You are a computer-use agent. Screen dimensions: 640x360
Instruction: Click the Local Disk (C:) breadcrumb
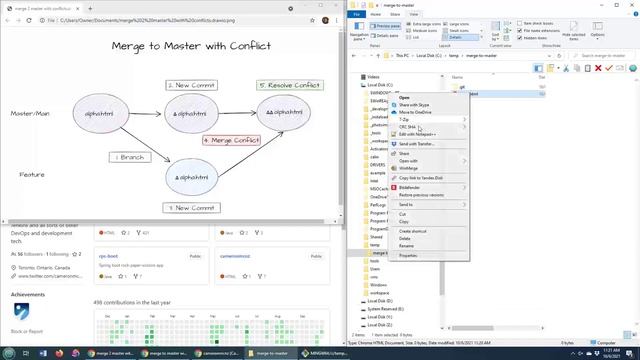pyautogui.click(x=429, y=56)
